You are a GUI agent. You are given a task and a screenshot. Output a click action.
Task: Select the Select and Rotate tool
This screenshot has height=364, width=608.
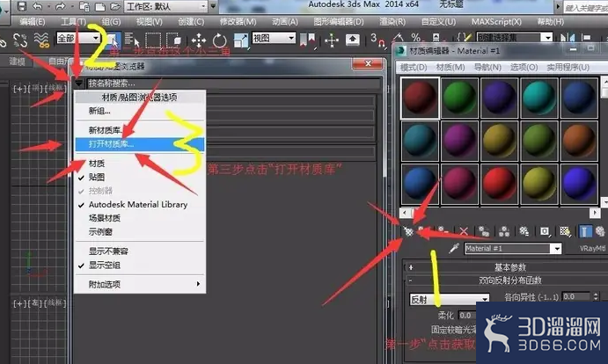(219, 40)
